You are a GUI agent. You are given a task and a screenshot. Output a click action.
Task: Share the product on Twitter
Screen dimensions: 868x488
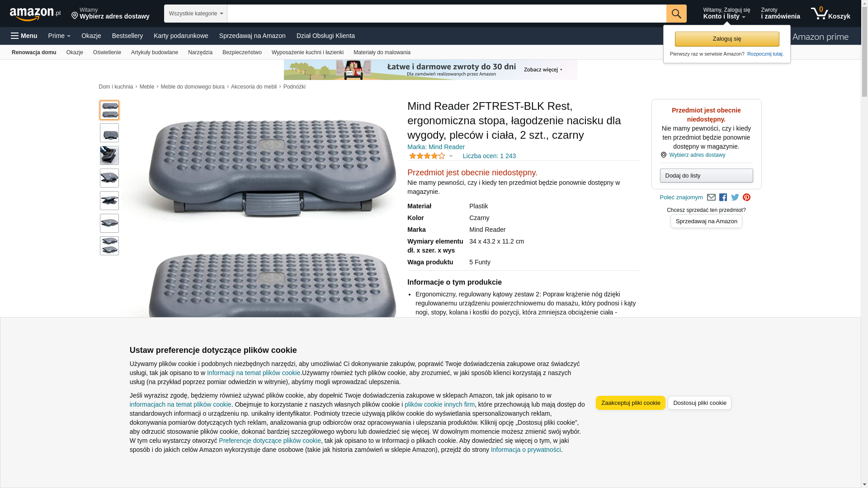[735, 197]
